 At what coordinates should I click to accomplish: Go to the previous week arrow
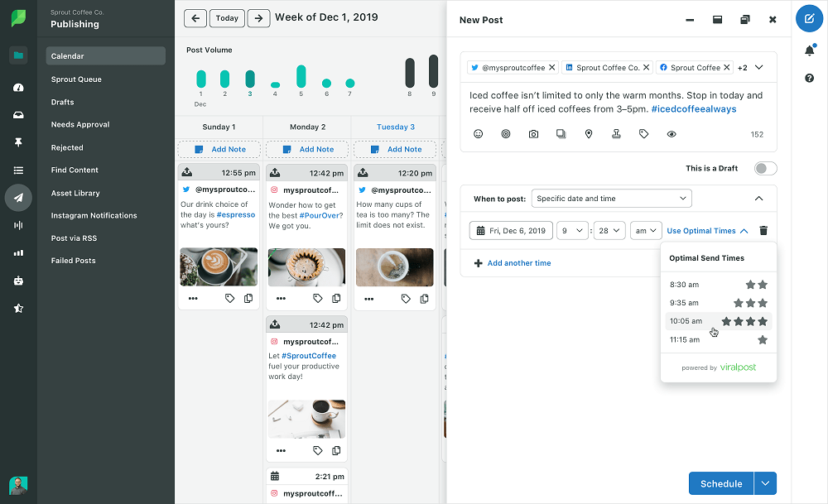click(195, 18)
